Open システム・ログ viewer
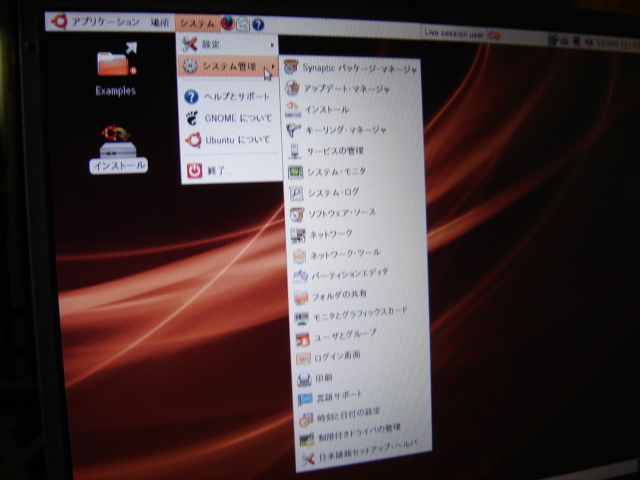Screen dimensions: 640x480 [356, 192]
